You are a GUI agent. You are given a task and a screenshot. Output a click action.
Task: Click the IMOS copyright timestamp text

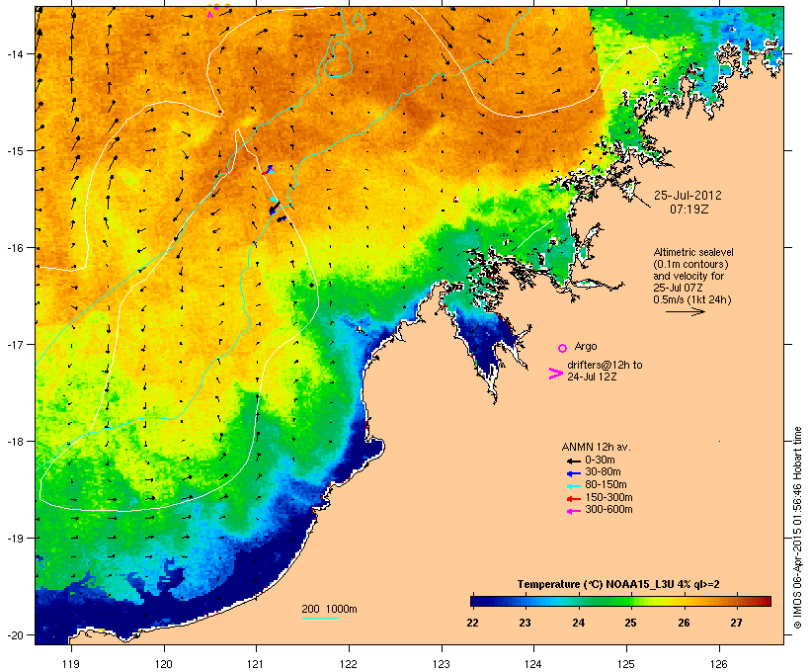[797, 528]
